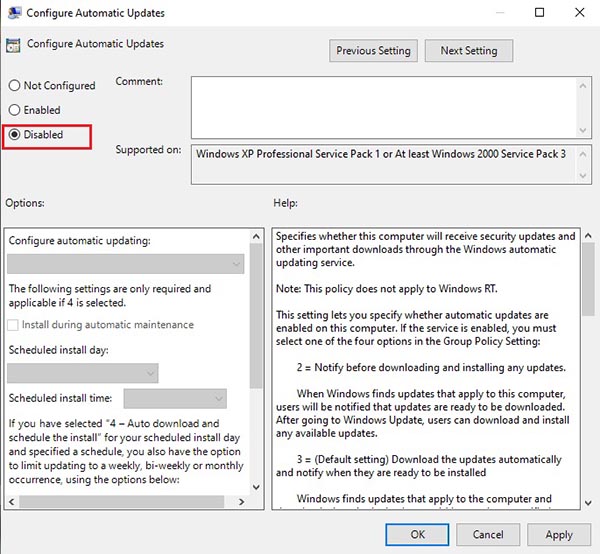
Task: Open Configure automatic updating dropdown
Action: (x=126, y=264)
